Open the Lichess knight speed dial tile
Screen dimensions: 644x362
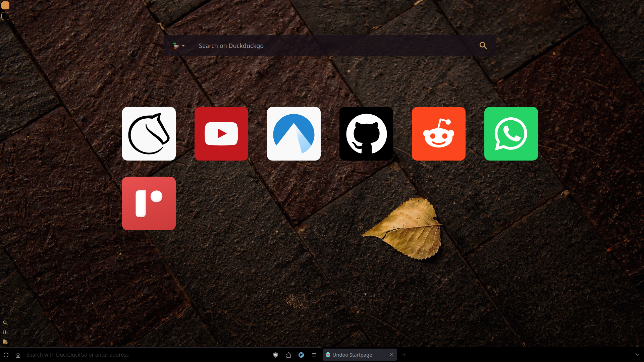pyautogui.click(x=149, y=134)
